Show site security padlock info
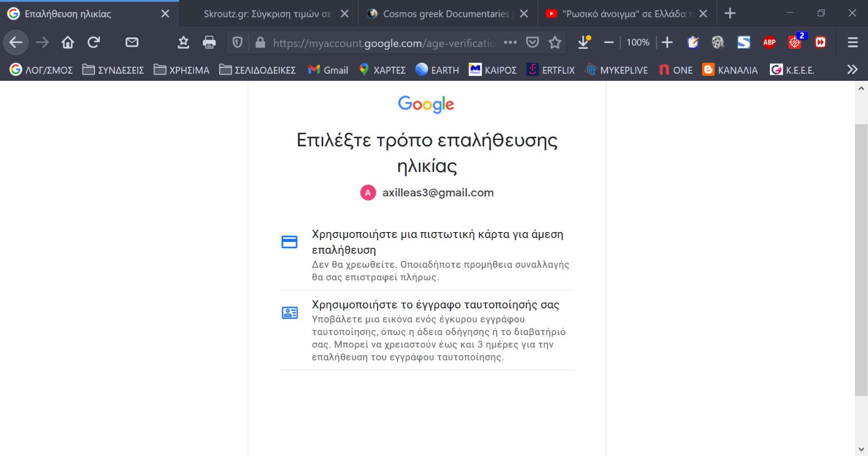This screenshot has width=868, height=456. click(x=260, y=42)
